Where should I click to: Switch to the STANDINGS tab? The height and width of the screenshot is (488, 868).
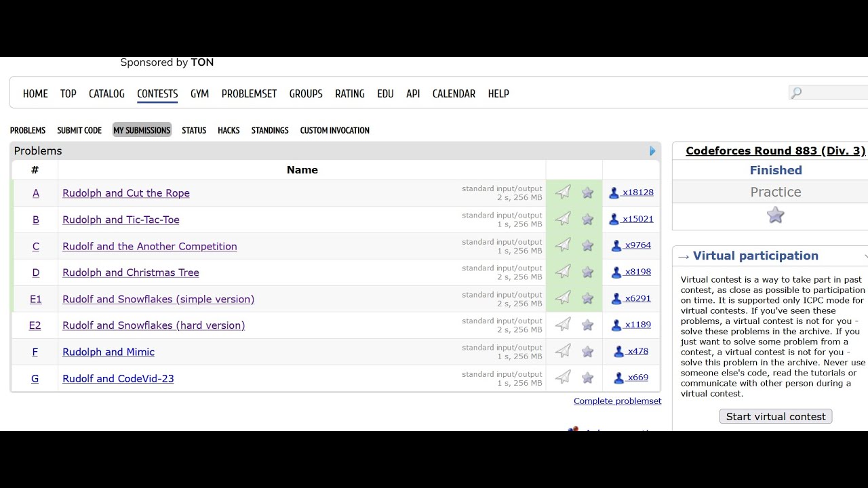click(x=270, y=130)
